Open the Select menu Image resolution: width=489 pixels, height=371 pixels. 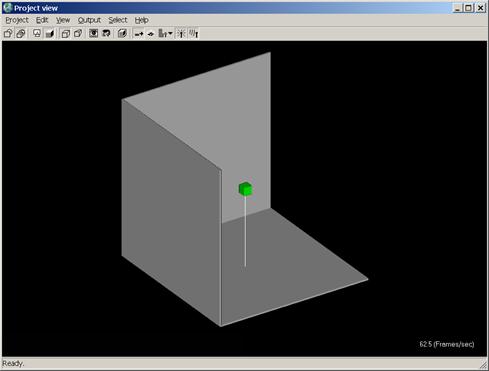[x=118, y=20]
